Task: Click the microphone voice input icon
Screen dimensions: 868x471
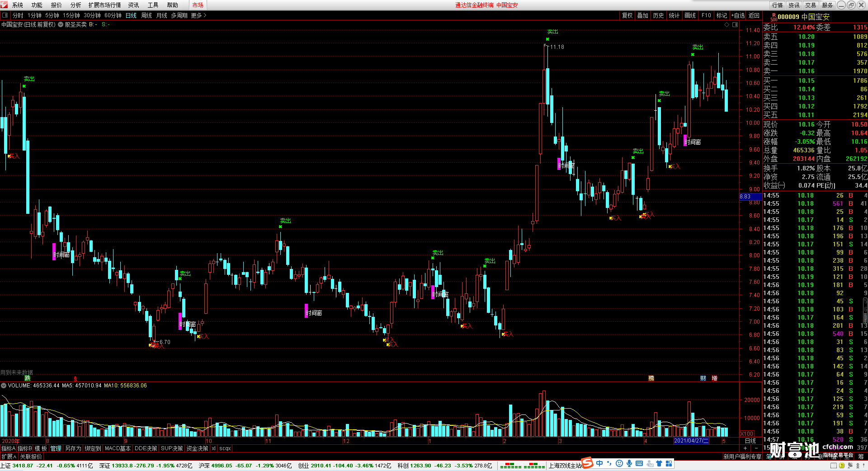Action: click(629, 463)
